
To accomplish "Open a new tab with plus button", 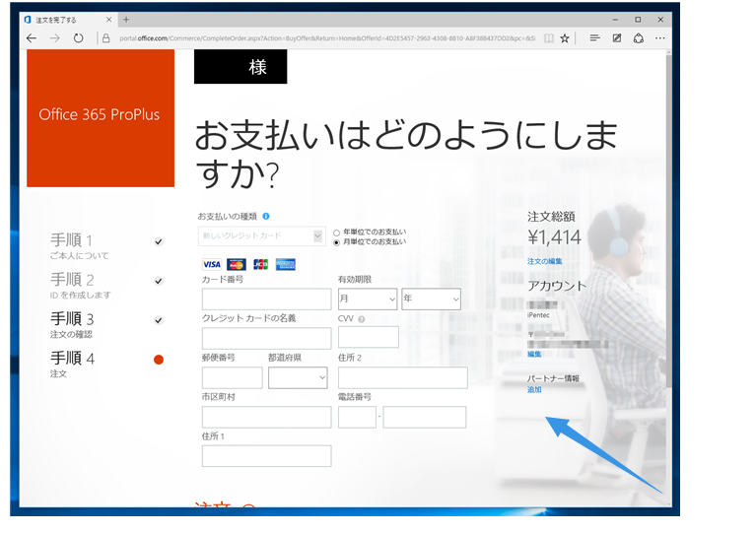I will (x=126, y=20).
